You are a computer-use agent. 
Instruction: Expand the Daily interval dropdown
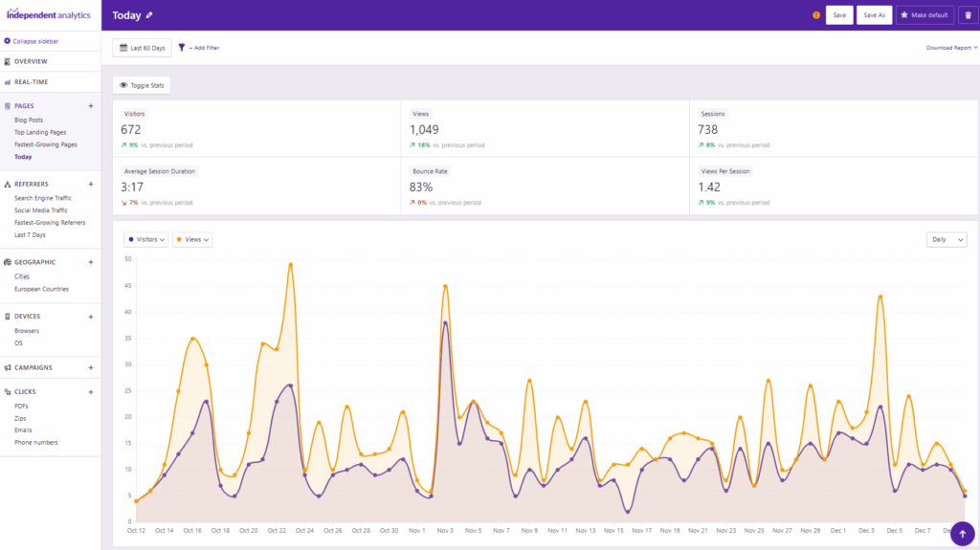(x=946, y=239)
